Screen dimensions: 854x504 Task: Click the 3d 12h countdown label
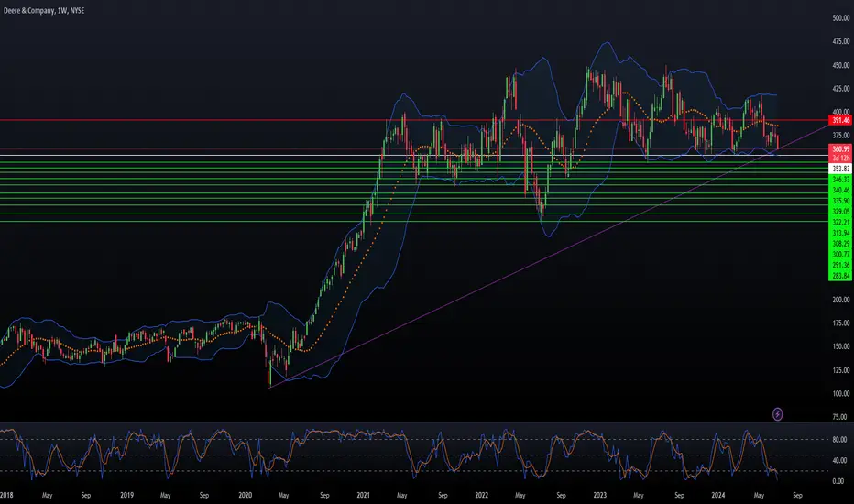(840, 158)
